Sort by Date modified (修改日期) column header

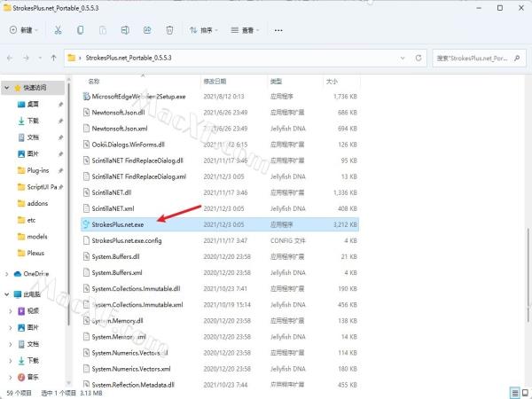[x=215, y=82]
